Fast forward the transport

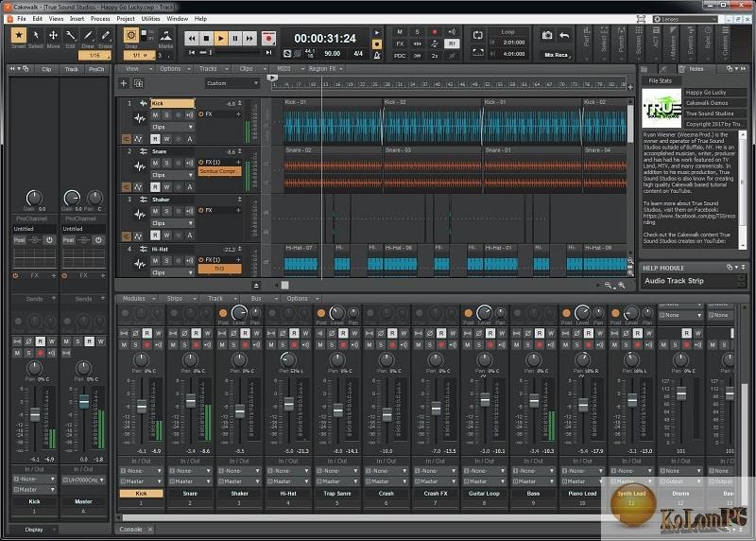click(249, 38)
